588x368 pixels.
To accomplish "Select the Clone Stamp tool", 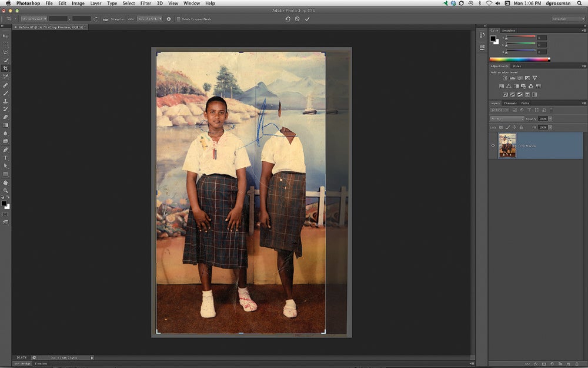I will click(x=5, y=101).
